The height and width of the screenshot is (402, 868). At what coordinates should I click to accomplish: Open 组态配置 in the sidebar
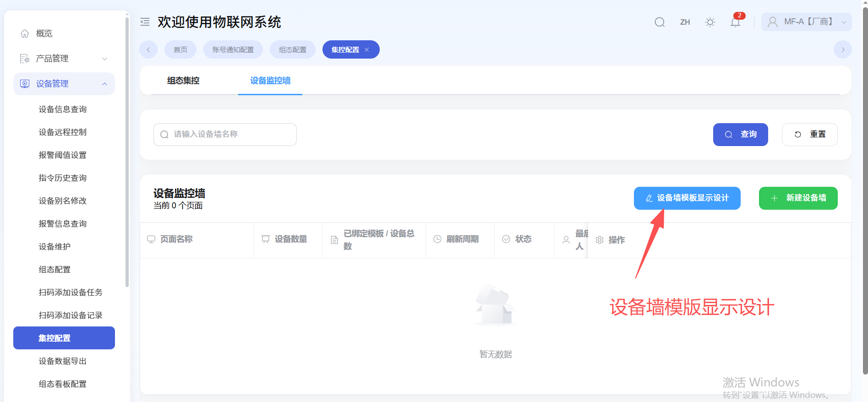point(64,269)
